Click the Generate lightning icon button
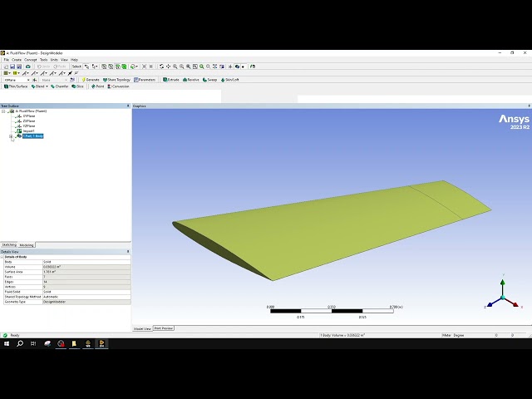Viewport: 532px width, 399px height. [x=91, y=80]
